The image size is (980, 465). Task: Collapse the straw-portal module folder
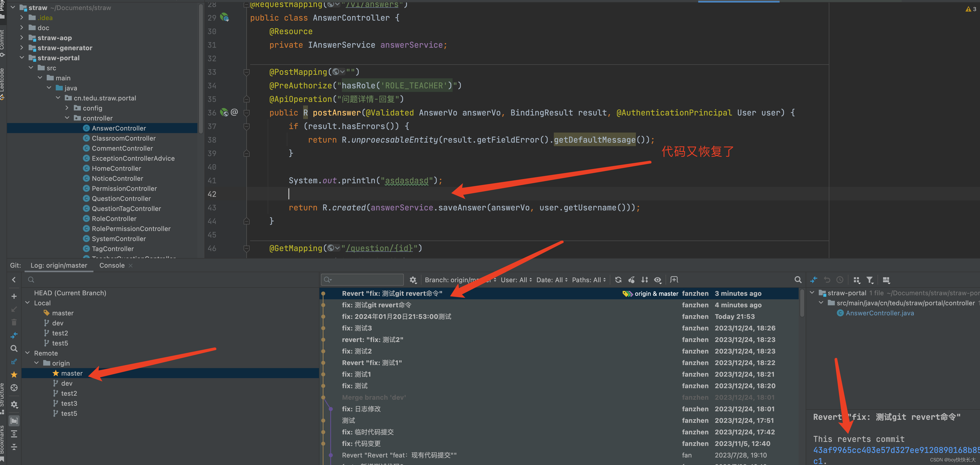(x=22, y=57)
